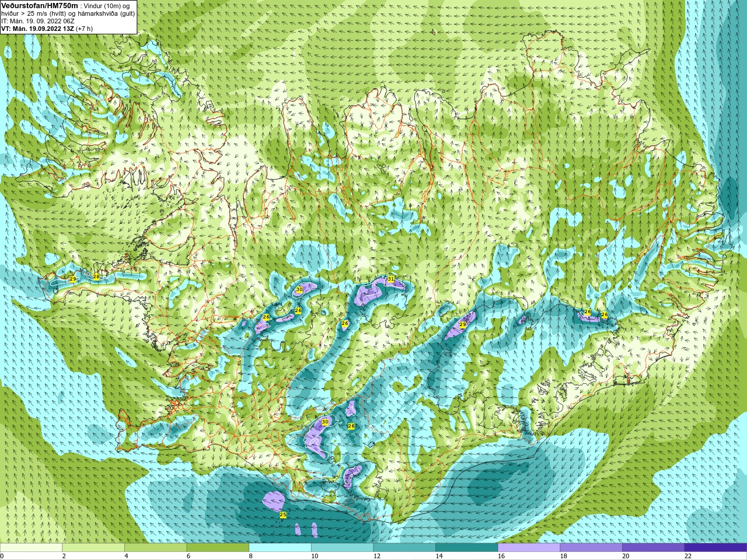
Task: Select the dark teal 14–16 legend band
Action: pos(467,548)
